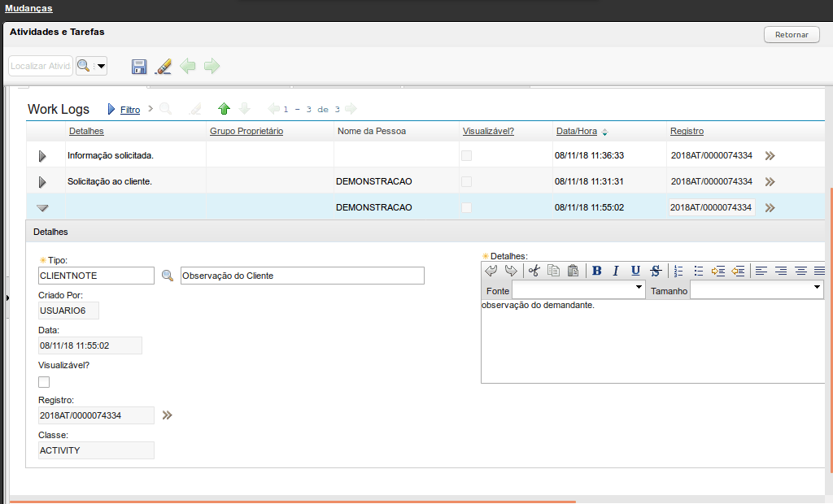This screenshot has width=833, height=504.
Task: Toggle Visualizável checkbox in Solicitação ao cliente row
Action: [x=466, y=181]
